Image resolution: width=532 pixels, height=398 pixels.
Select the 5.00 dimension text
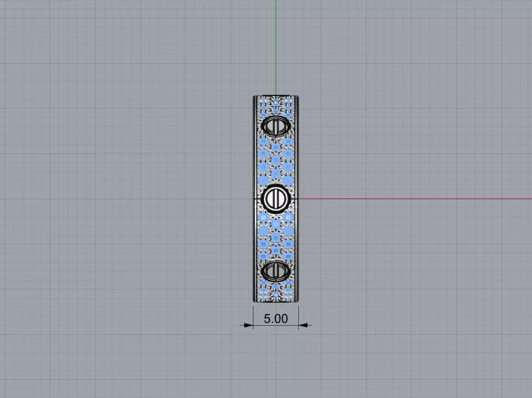pos(275,319)
